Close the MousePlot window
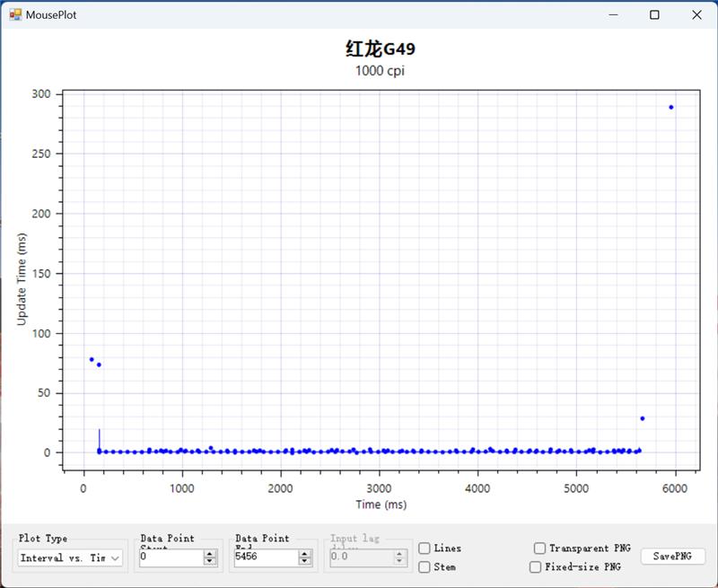The width and height of the screenshot is (718, 588). tap(696, 14)
